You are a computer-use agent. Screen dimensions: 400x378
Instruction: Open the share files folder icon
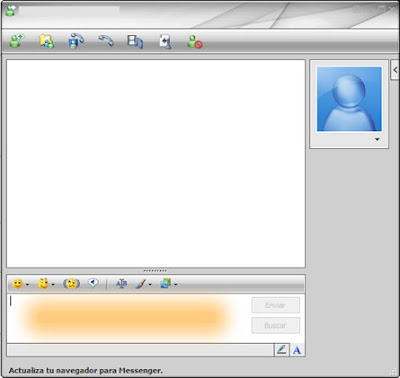coord(47,41)
